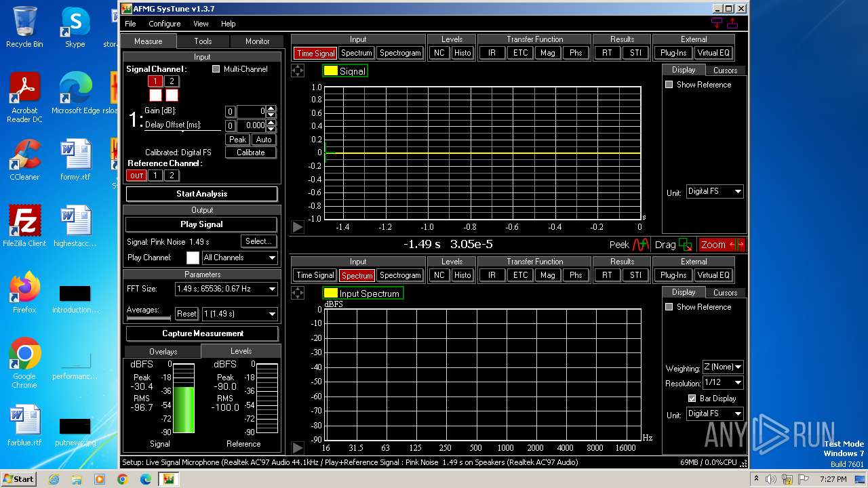The width and height of the screenshot is (868, 488).
Task: Click the SysTune taskbar button
Action: 168,479
